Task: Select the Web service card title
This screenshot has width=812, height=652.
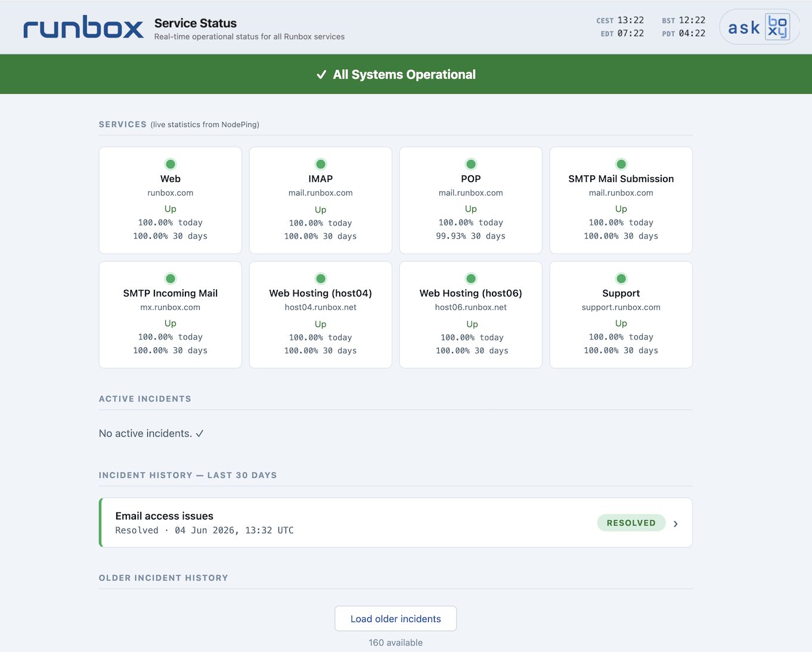Action: pyautogui.click(x=171, y=179)
